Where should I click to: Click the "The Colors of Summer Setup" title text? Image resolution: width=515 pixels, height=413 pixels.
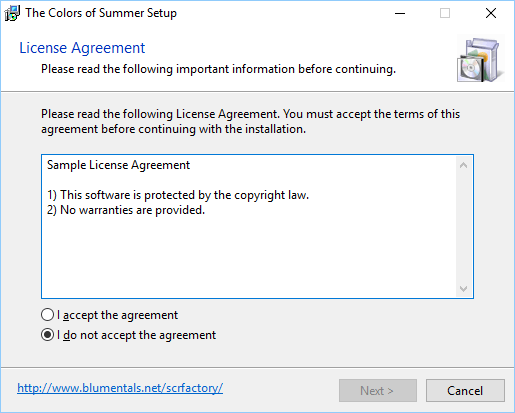point(101,13)
